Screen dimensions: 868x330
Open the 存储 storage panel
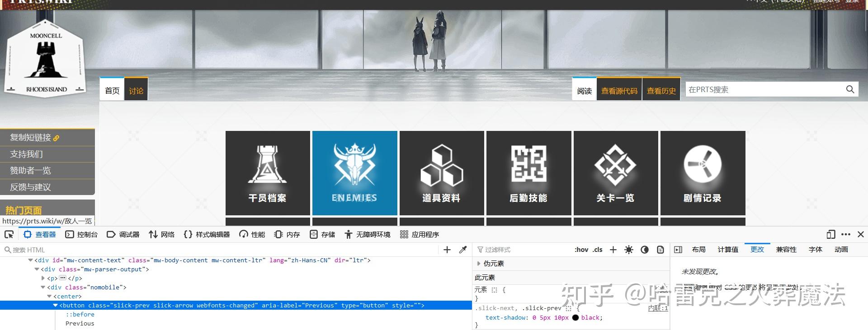pyautogui.click(x=322, y=234)
